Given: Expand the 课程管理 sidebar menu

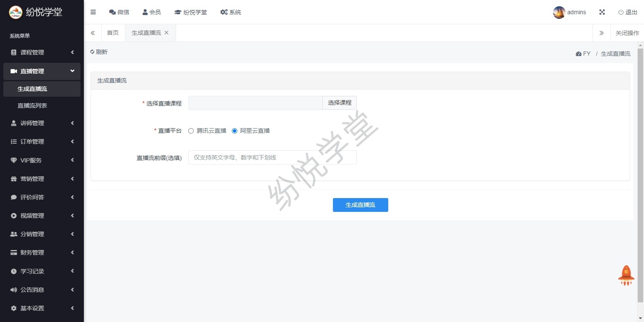Looking at the screenshot, I should tap(42, 52).
